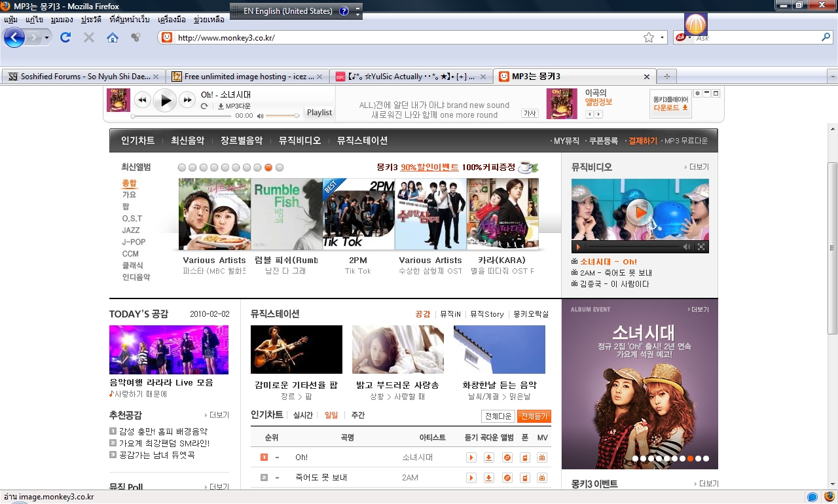Go back with the Firefox back arrow

tap(14, 38)
